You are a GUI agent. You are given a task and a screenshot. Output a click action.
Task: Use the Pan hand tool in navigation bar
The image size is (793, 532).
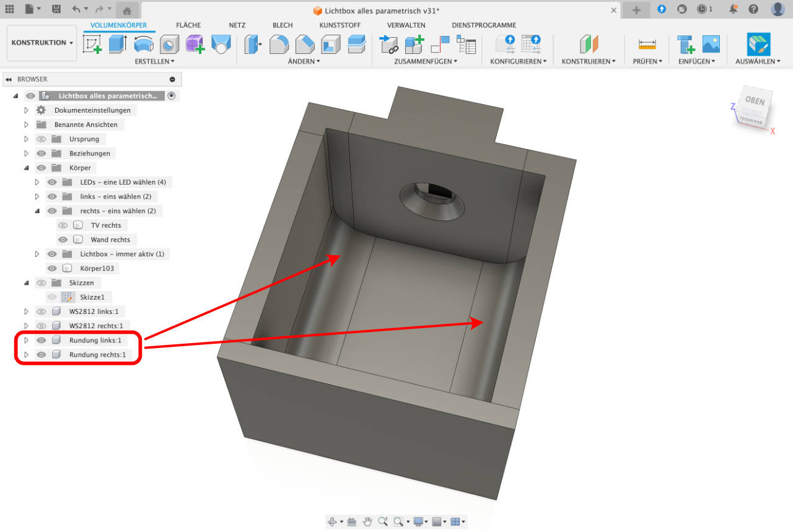tap(368, 521)
